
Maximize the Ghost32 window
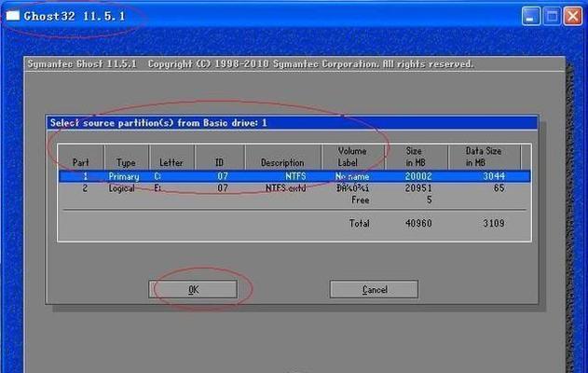pyautogui.click(x=552, y=16)
